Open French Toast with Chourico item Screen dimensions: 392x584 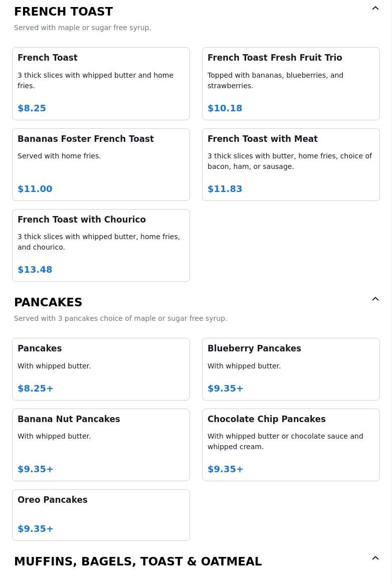(101, 245)
